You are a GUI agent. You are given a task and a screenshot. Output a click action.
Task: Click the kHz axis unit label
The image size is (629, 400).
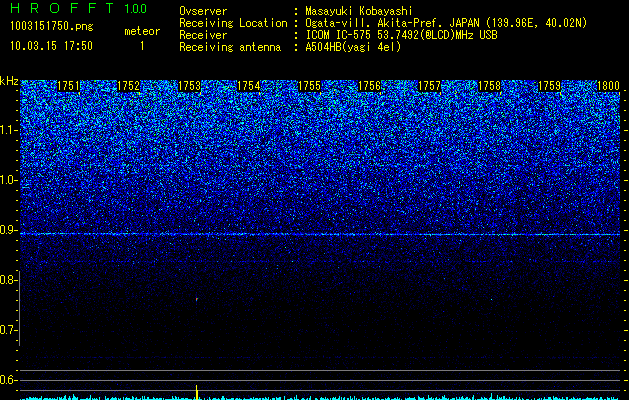coord(9,81)
